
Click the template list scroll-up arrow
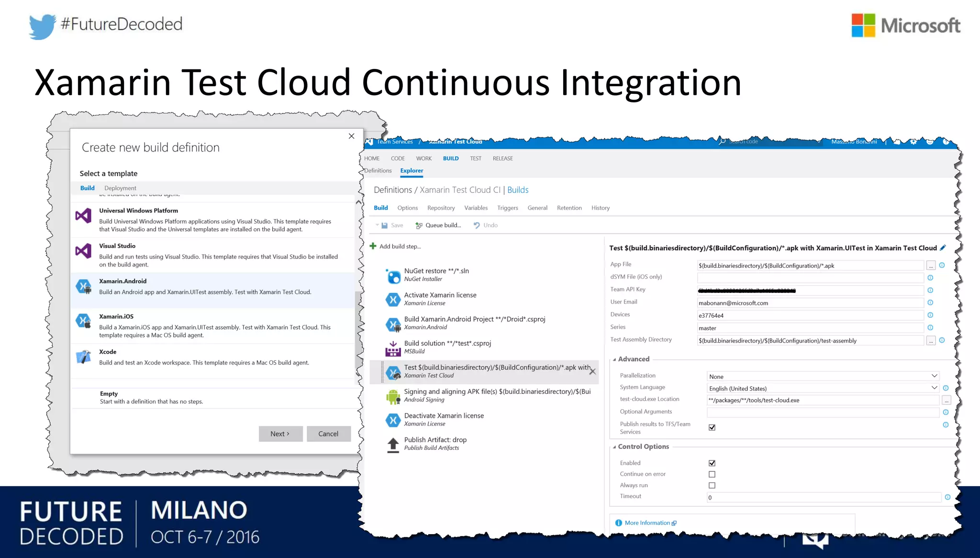pyautogui.click(x=358, y=202)
